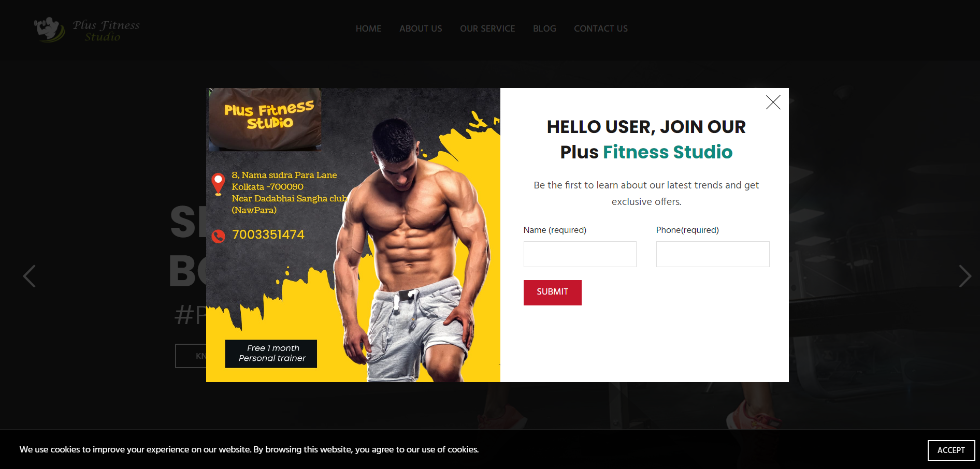Open the ABOUT US menu item

point(421,28)
